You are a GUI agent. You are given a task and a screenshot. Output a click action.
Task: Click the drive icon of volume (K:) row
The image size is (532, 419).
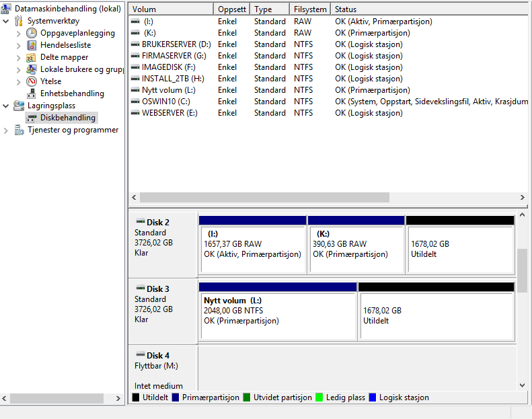pyautogui.click(x=135, y=33)
